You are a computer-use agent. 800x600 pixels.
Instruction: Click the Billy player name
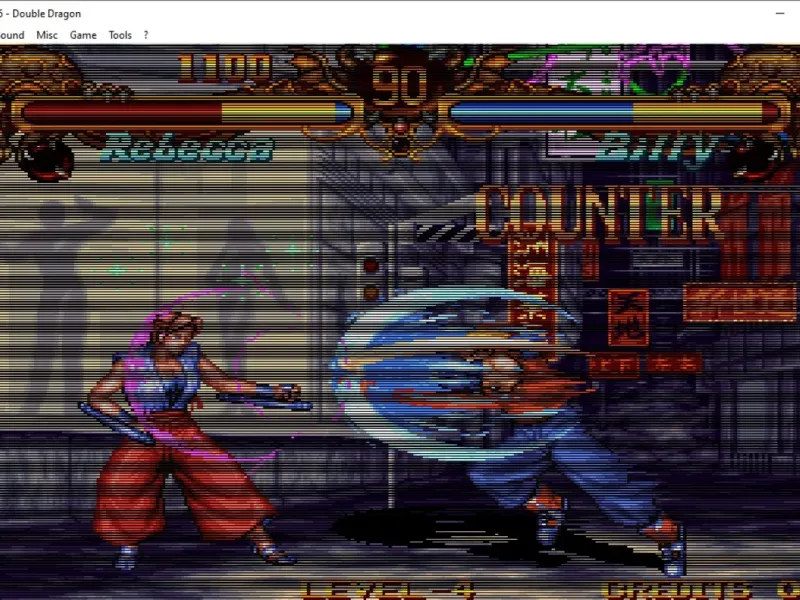(658, 148)
